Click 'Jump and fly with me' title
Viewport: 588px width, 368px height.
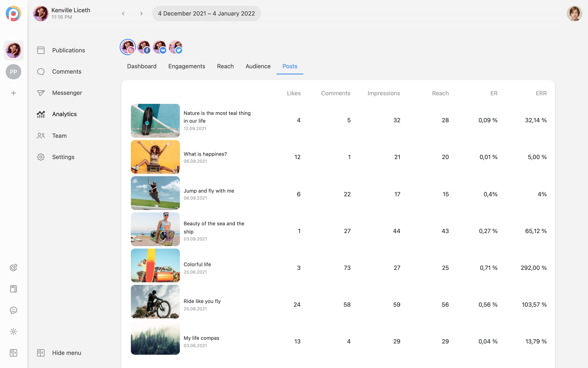tap(209, 191)
